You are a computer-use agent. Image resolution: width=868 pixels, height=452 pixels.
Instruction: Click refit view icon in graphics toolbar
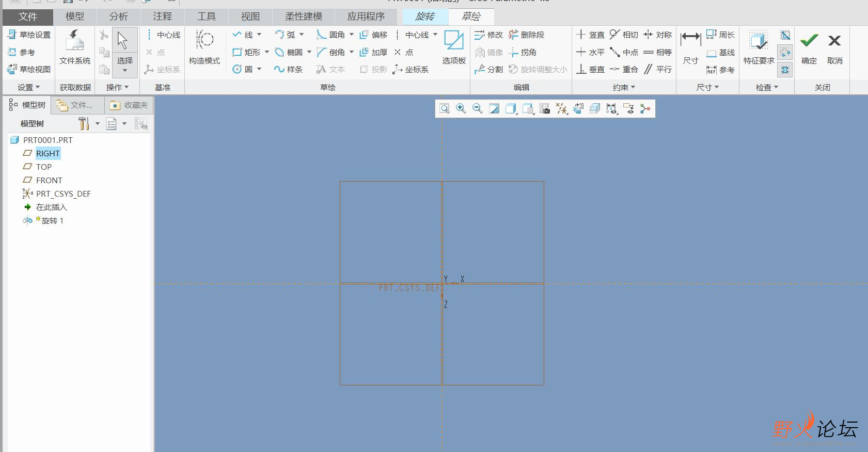coord(444,108)
